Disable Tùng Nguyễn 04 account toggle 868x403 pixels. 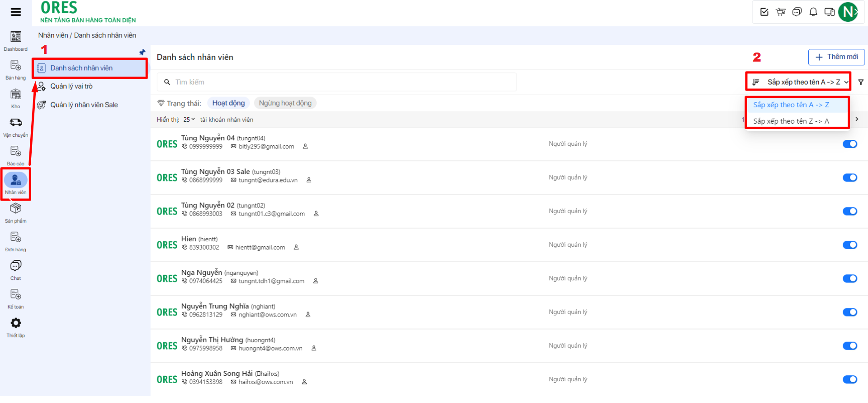click(x=849, y=144)
